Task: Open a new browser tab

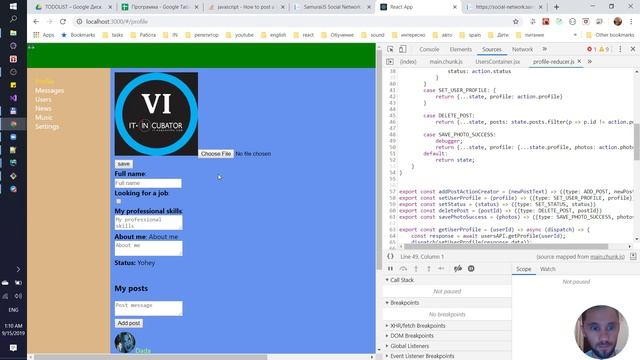Action: [x=556, y=7]
